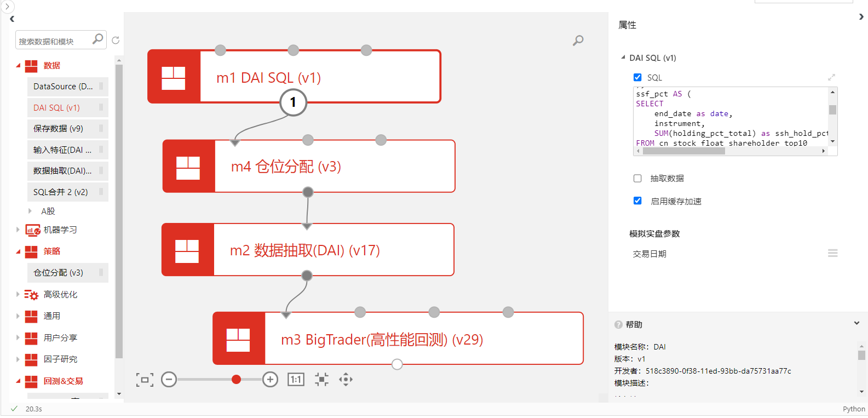The width and height of the screenshot is (868, 418).
Task: Expand the SQL editor to fullscreen
Action: (x=831, y=77)
